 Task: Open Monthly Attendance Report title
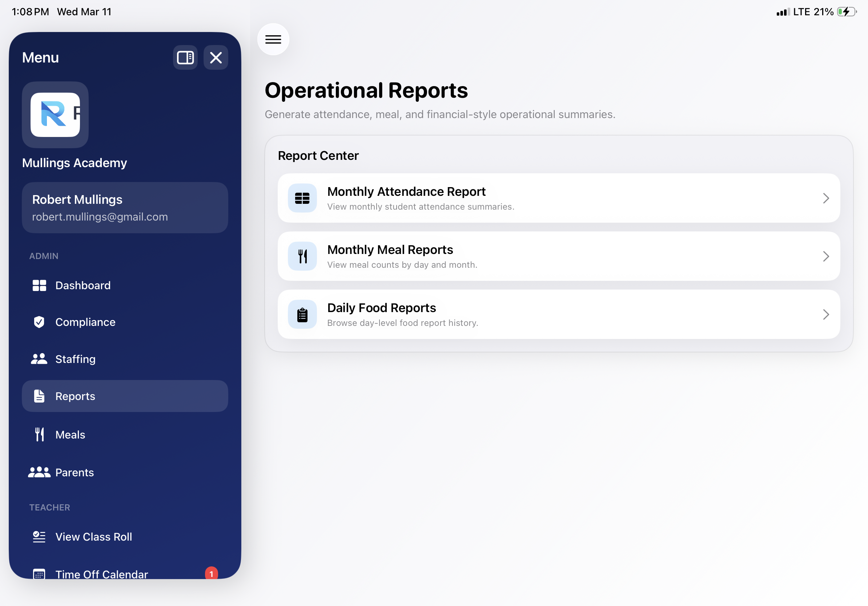point(406,191)
